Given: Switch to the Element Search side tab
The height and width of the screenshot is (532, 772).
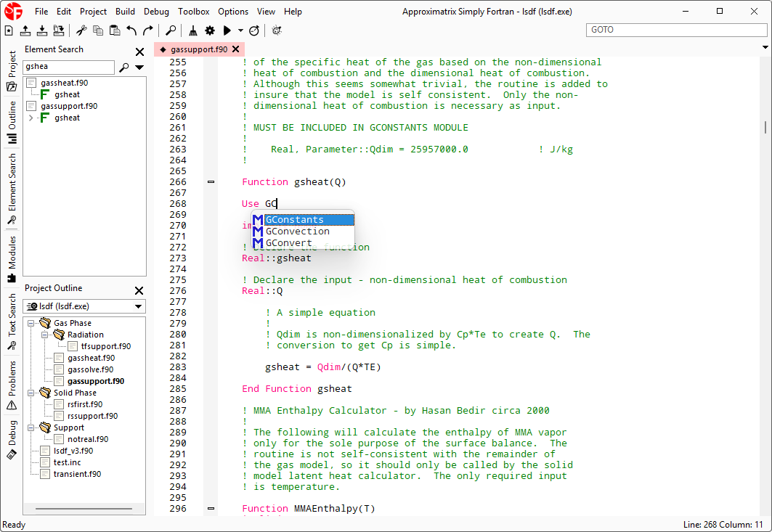Looking at the screenshot, I should click(12, 189).
